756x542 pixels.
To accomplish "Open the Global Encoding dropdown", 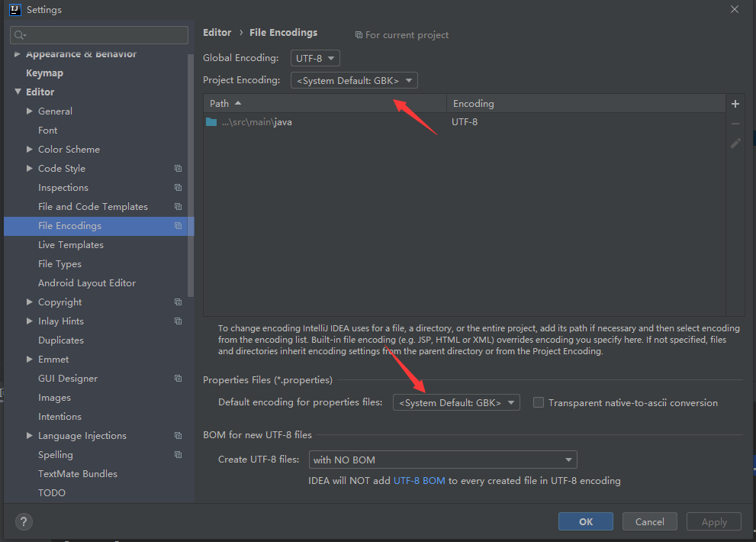I will click(x=315, y=57).
